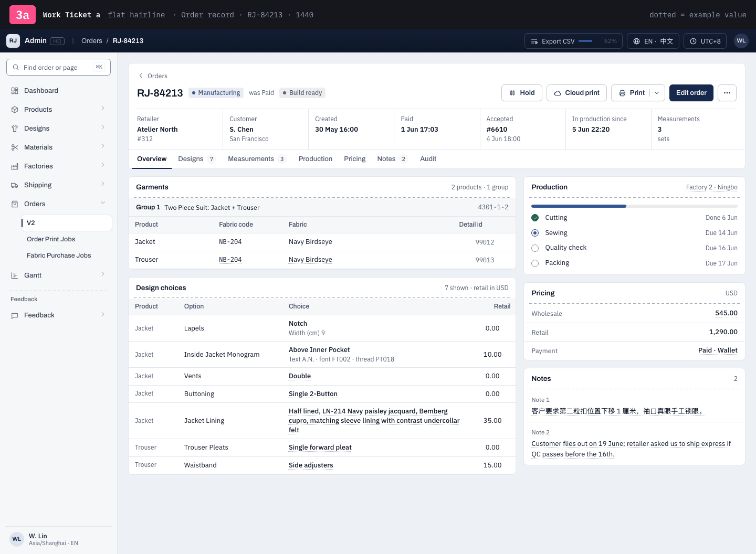Select the Sewing stage radio indicator
This screenshot has height=554, width=756.
(535, 233)
